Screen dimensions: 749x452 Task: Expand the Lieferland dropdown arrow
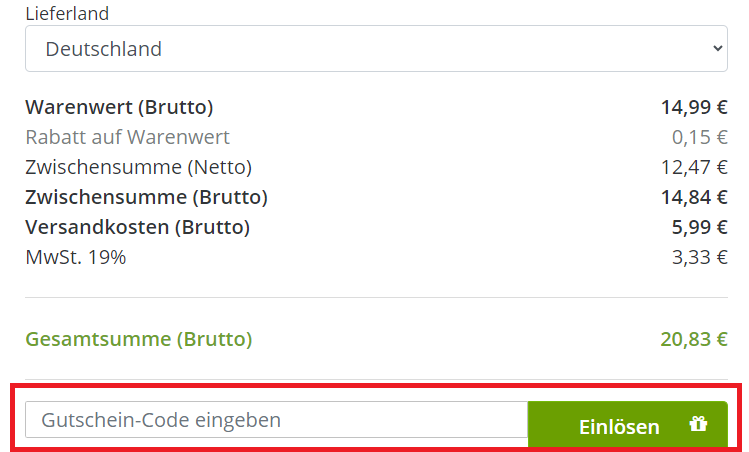717,48
